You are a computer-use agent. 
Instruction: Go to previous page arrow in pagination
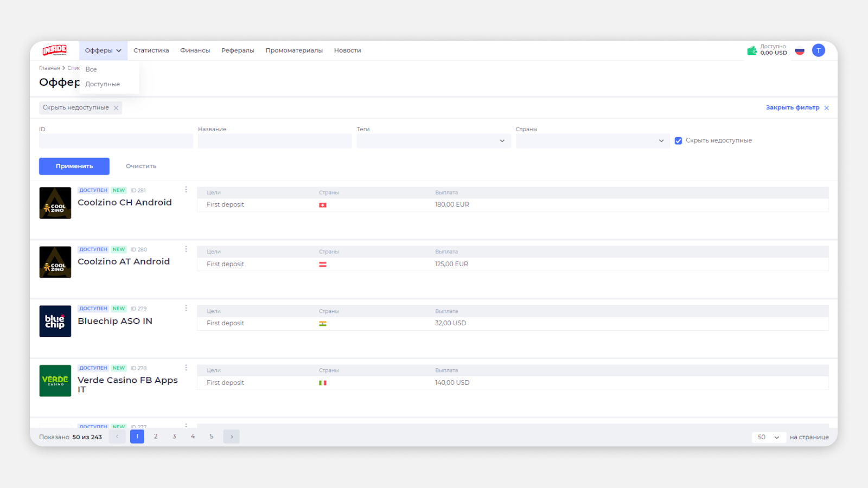(117, 436)
